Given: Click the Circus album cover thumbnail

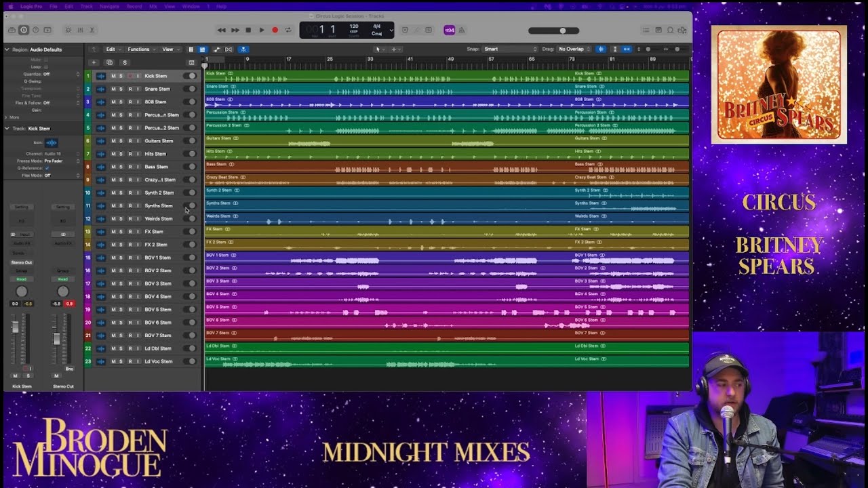Looking at the screenshot, I should (x=778, y=85).
